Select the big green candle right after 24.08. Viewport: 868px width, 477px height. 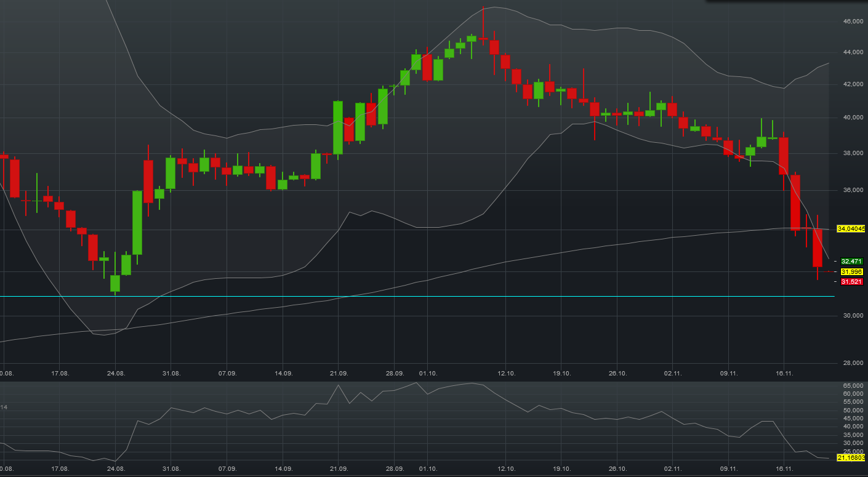137,222
